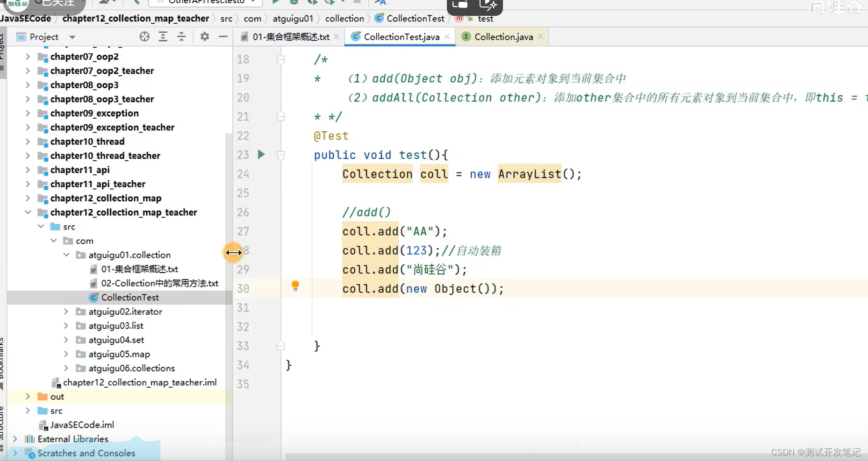This screenshot has width=868, height=461.
Task: Click the @Test annotation on line 22
Action: pos(331,135)
